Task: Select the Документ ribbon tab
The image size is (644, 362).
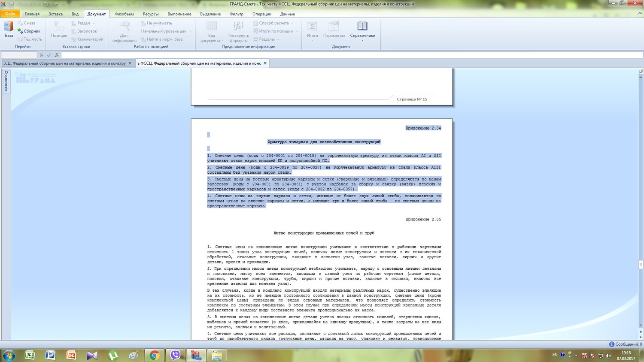Action: tap(97, 14)
